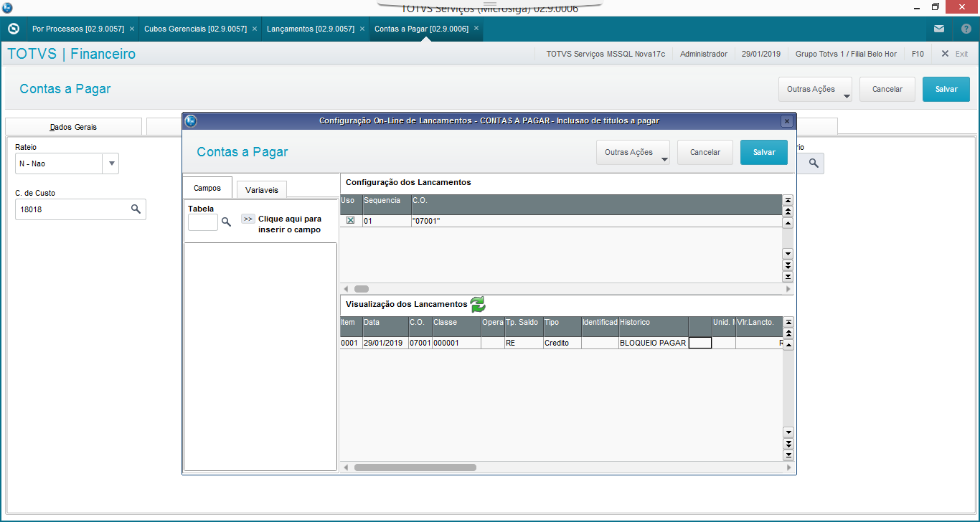This screenshot has height=522, width=980.
Task: Click Salvar in the dialog
Action: (764, 153)
